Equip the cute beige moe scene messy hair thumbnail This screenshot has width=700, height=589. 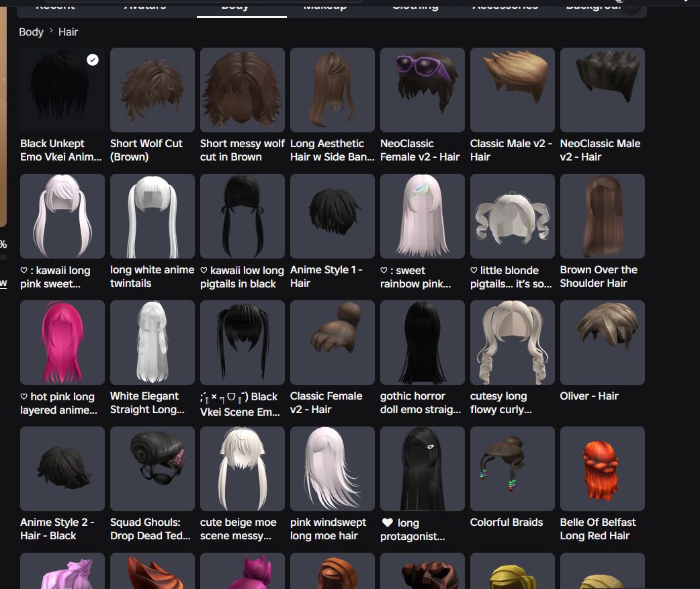[243, 469]
